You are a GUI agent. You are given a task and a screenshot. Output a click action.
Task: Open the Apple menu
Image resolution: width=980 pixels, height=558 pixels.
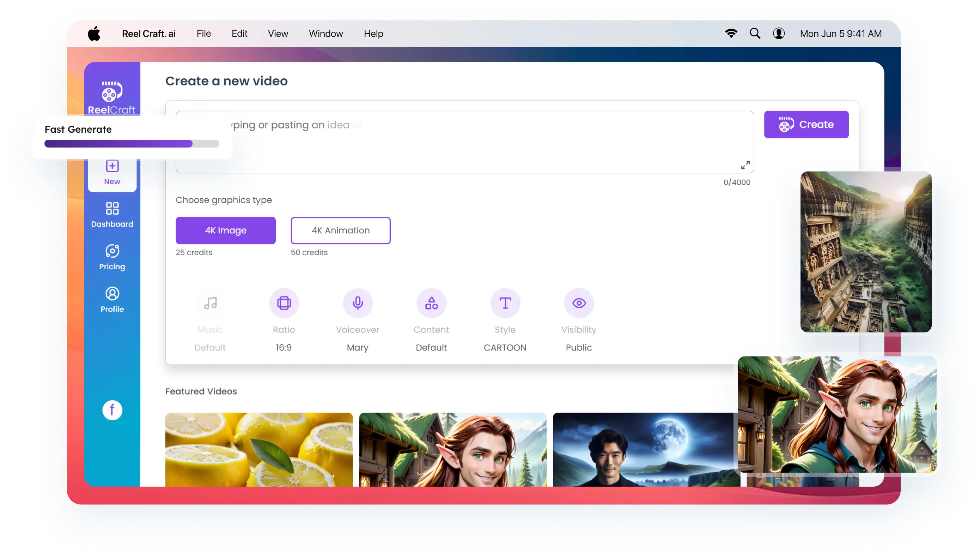94,34
